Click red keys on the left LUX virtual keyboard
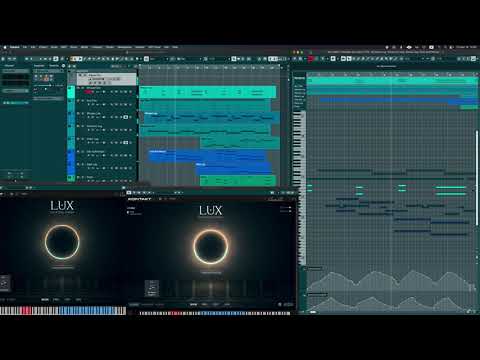Screen dimensions: 480x360 tap(26, 311)
